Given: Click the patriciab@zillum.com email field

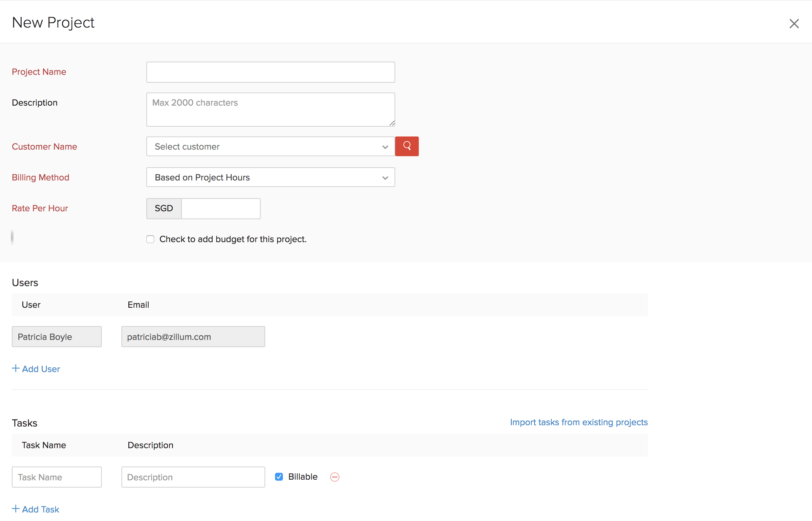Looking at the screenshot, I should (193, 337).
